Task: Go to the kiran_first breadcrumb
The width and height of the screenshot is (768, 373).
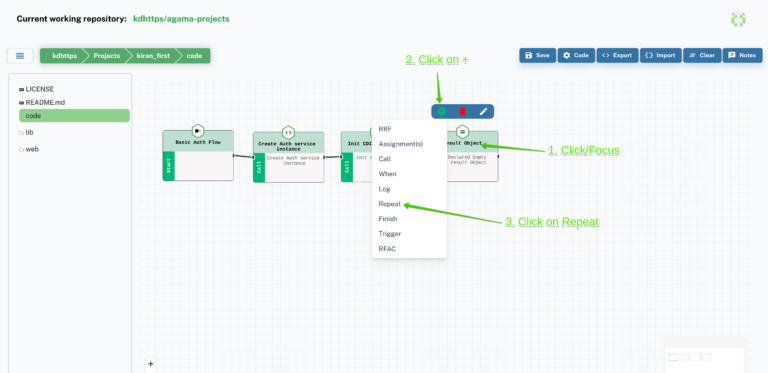Action: (x=153, y=56)
